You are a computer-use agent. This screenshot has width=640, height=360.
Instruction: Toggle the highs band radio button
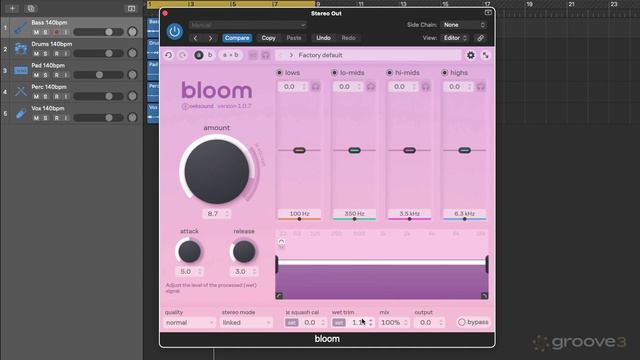[444, 73]
